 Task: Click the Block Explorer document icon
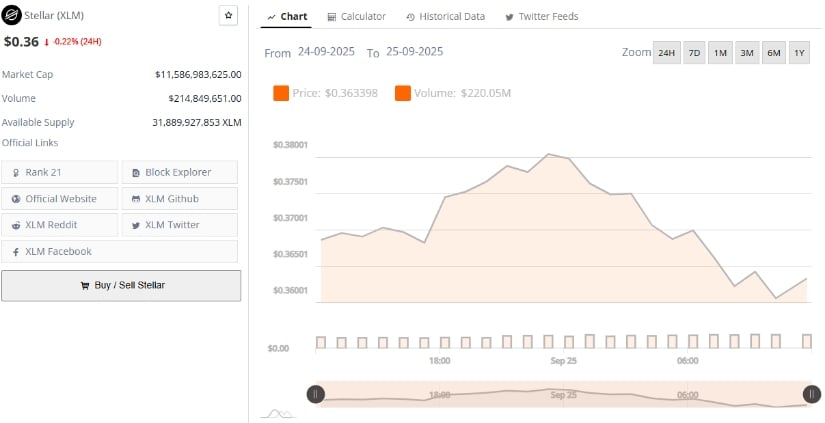click(136, 173)
